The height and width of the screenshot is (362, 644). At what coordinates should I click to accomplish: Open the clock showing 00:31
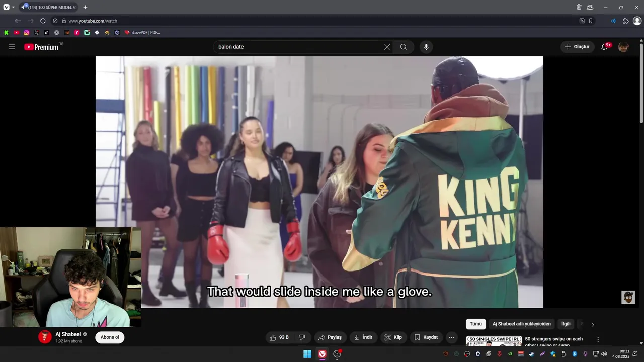pyautogui.click(x=621, y=354)
